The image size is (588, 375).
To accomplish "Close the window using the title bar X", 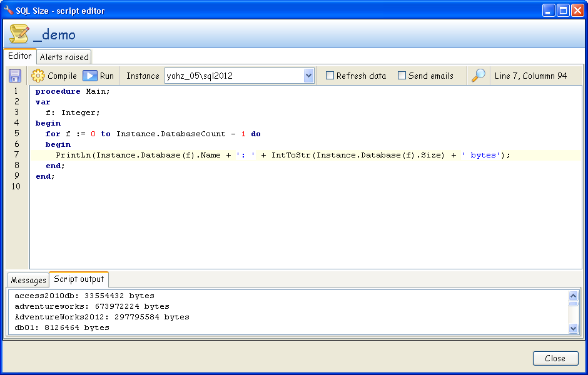I will [x=577, y=11].
